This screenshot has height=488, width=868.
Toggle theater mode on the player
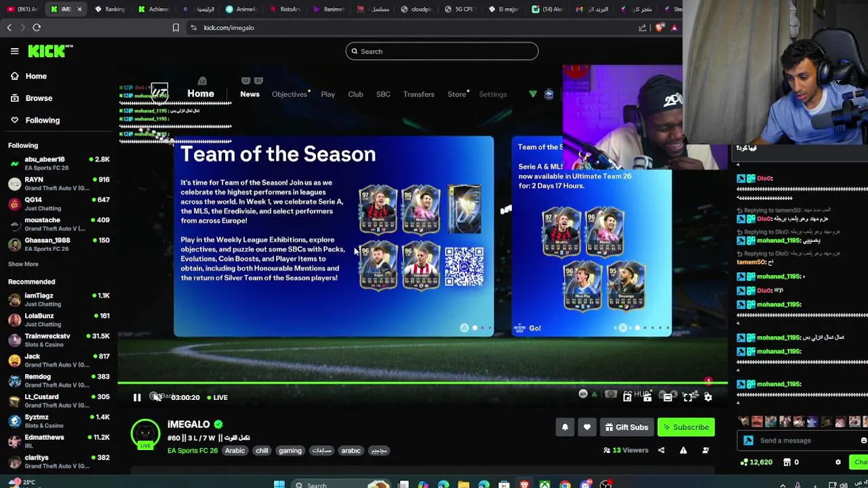pyautogui.click(x=667, y=397)
